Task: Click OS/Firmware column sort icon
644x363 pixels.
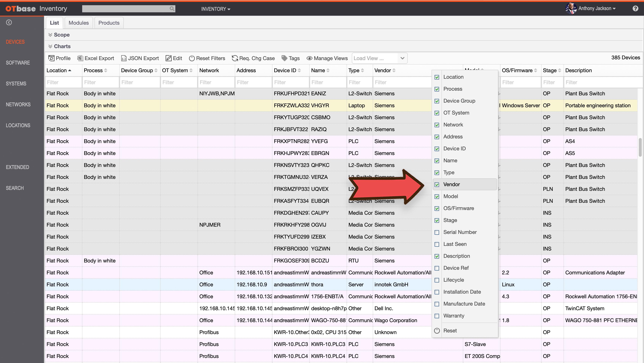Action: [x=536, y=71]
